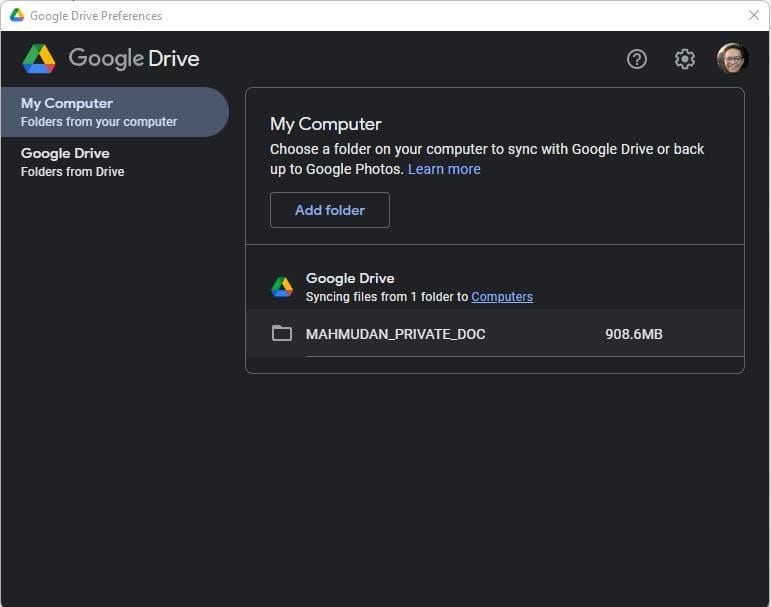This screenshot has height=607, width=771.
Task: Click the Google Drive heading in sync section
Action: point(350,278)
